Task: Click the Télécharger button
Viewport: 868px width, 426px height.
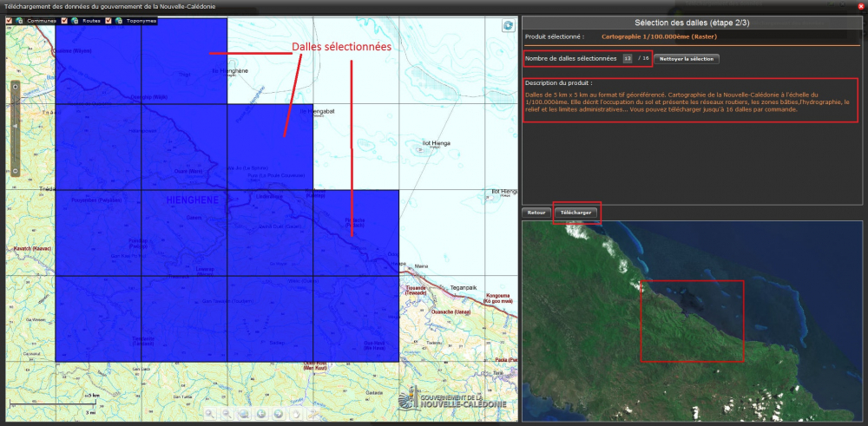Action: [x=575, y=213]
